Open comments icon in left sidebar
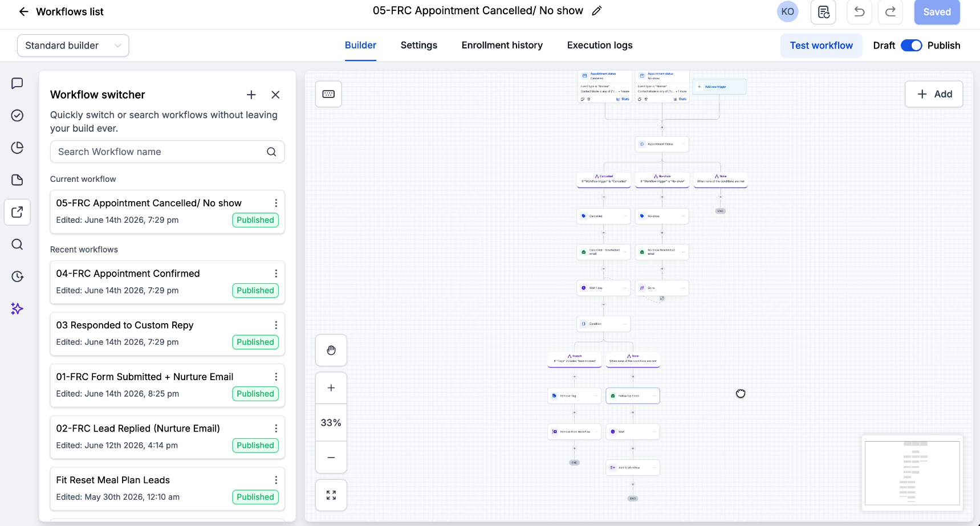This screenshot has width=980, height=526. tap(17, 83)
